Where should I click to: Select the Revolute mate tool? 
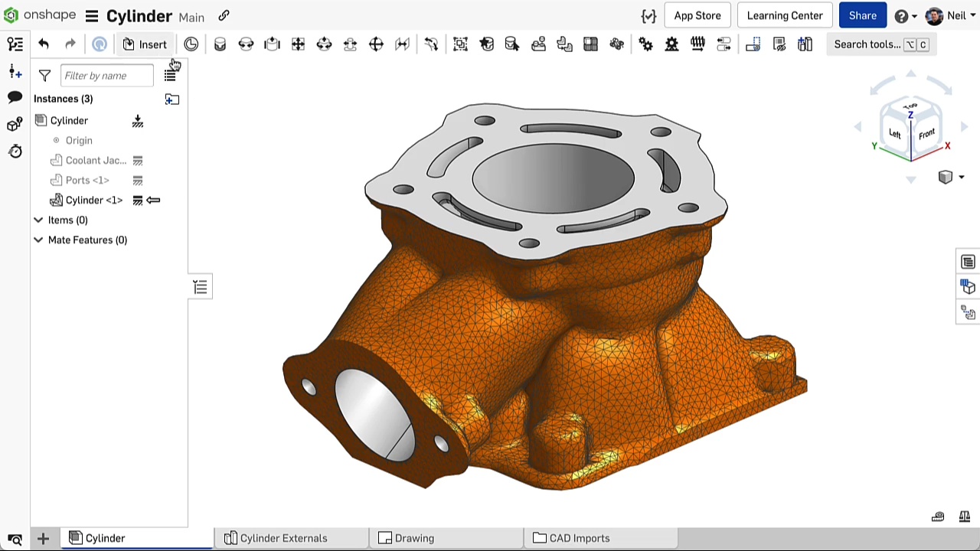pos(246,44)
